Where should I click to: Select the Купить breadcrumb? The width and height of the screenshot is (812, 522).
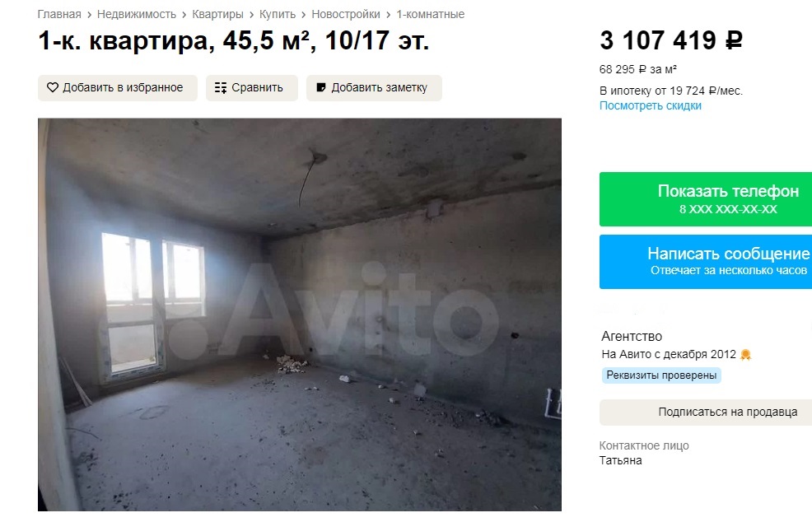[278, 15]
